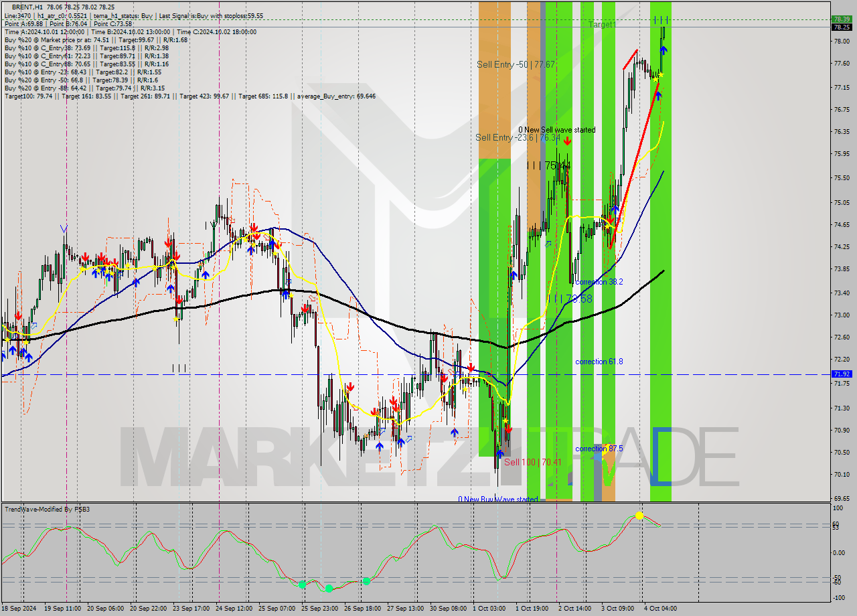
Task: Click the 'TrendWave-Modified By FSB3' indicator title
Action: (x=48, y=510)
